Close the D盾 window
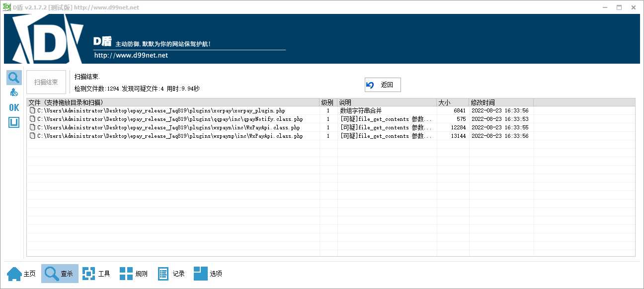644x289 pixels. pos(634,7)
